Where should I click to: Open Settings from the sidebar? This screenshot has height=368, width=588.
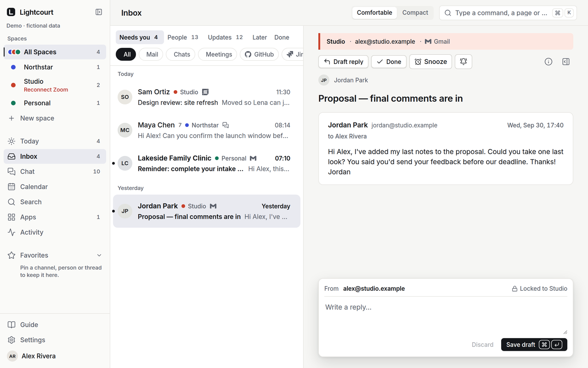[55, 340]
